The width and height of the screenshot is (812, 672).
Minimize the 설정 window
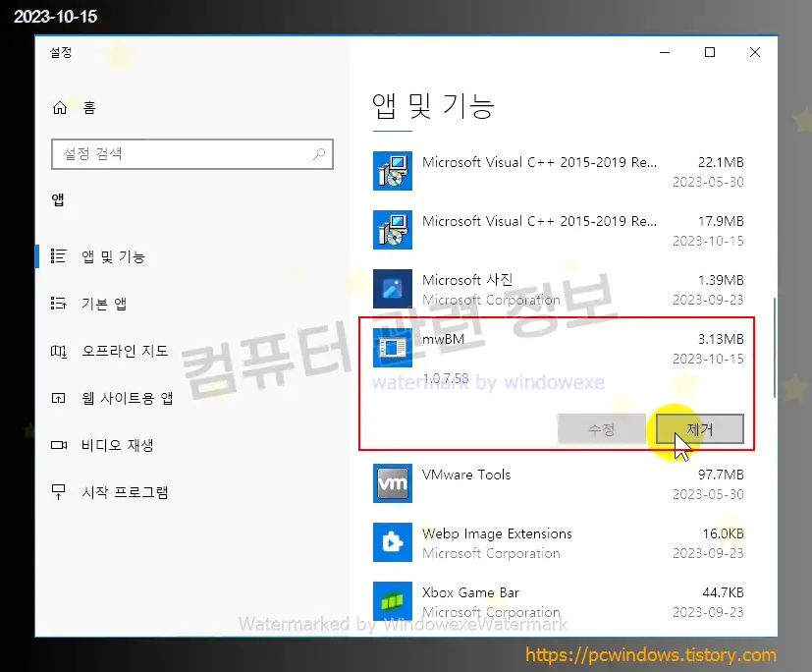pyautogui.click(x=665, y=52)
